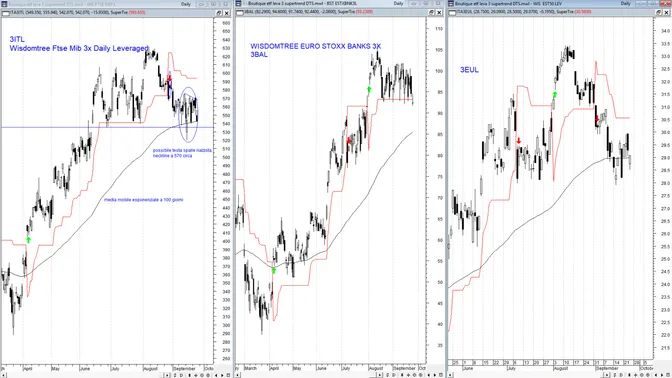Open the inner chart icon beside the ITA3ITL header
Viewport: 672px width, 378px height.
click(x=5, y=13)
